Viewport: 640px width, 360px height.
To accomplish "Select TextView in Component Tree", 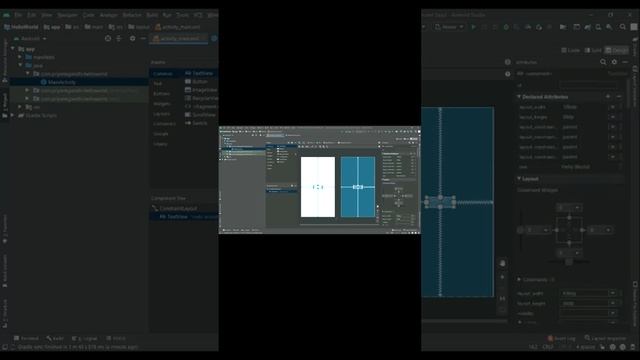I will point(174,217).
